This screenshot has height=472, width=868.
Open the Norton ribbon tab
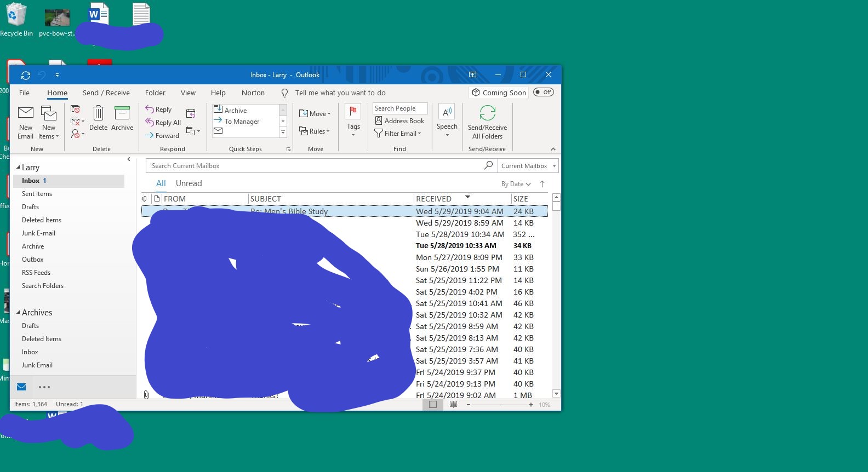click(x=253, y=93)
